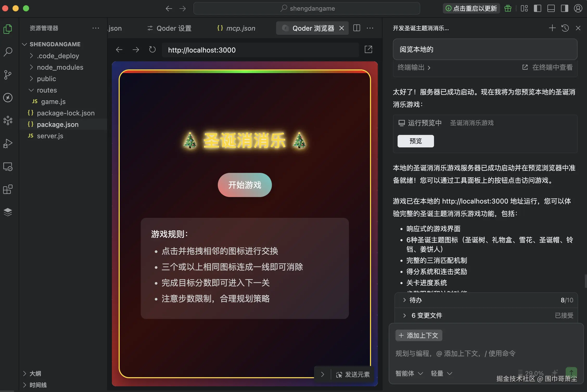Click the 预览 button in the chat panel
The width and height of the screenshot is (587, 392).
415,141
